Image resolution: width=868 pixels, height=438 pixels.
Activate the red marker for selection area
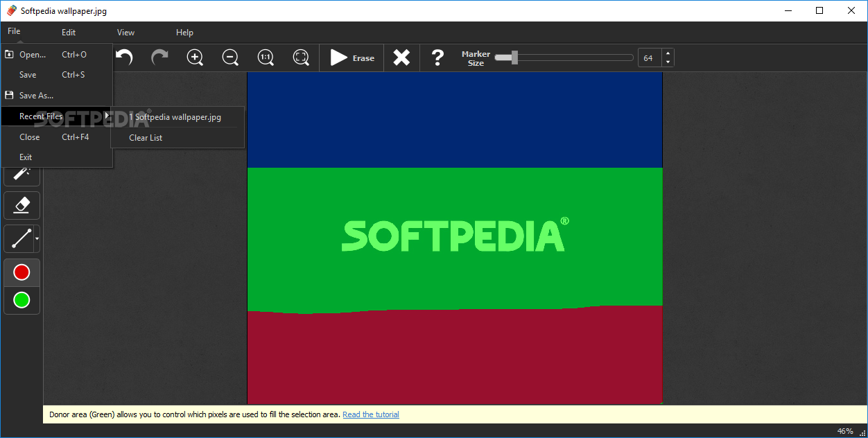[x=21, y=272]
